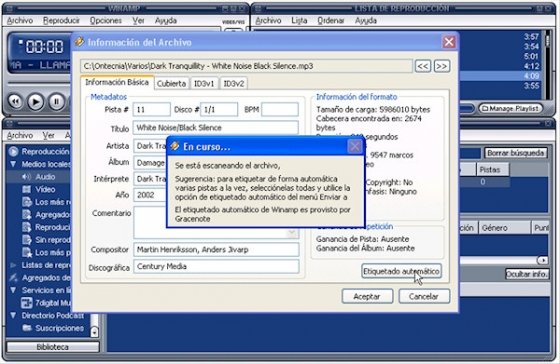The image size is (560, 364).
Task: Click the Aceptar button
Action: coord(367,296)
